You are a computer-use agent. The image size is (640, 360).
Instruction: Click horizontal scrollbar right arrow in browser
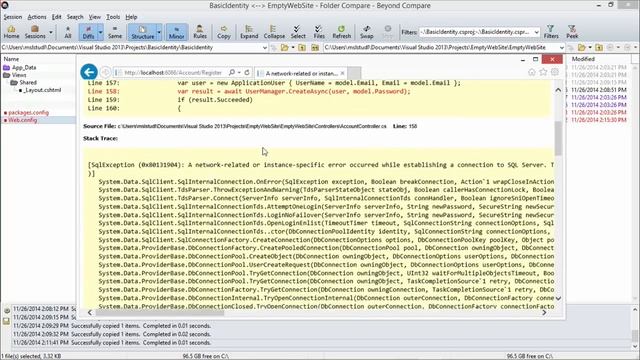click(544, 313)
